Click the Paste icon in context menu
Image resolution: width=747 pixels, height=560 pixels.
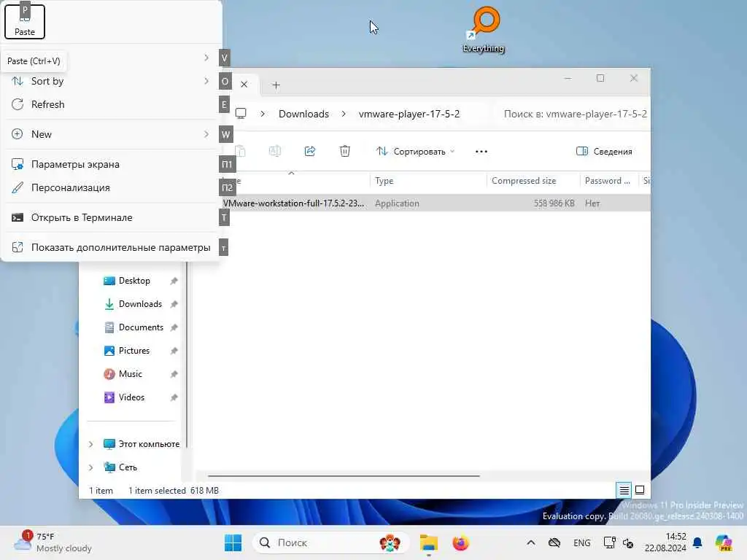25,21
